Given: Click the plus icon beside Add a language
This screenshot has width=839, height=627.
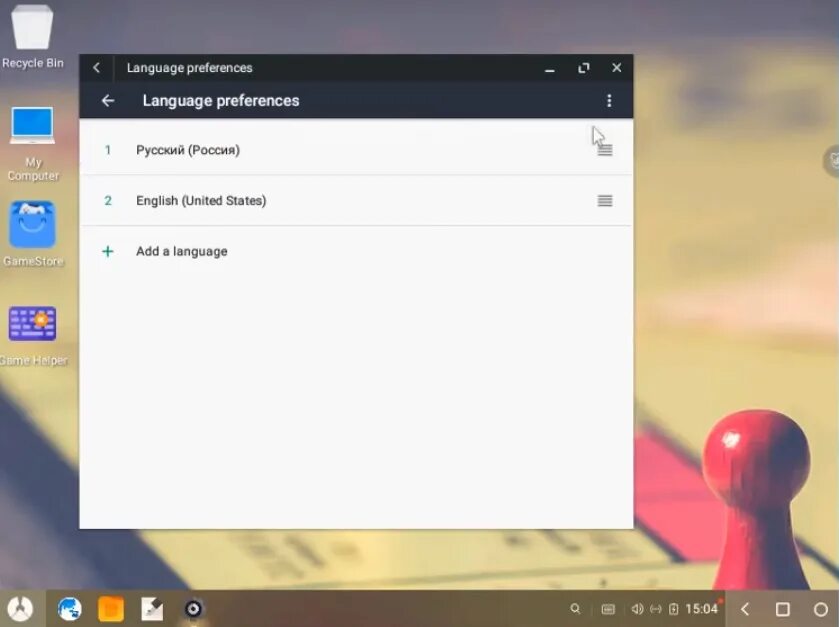Looking at the screenshot, I should click(108, 251).
